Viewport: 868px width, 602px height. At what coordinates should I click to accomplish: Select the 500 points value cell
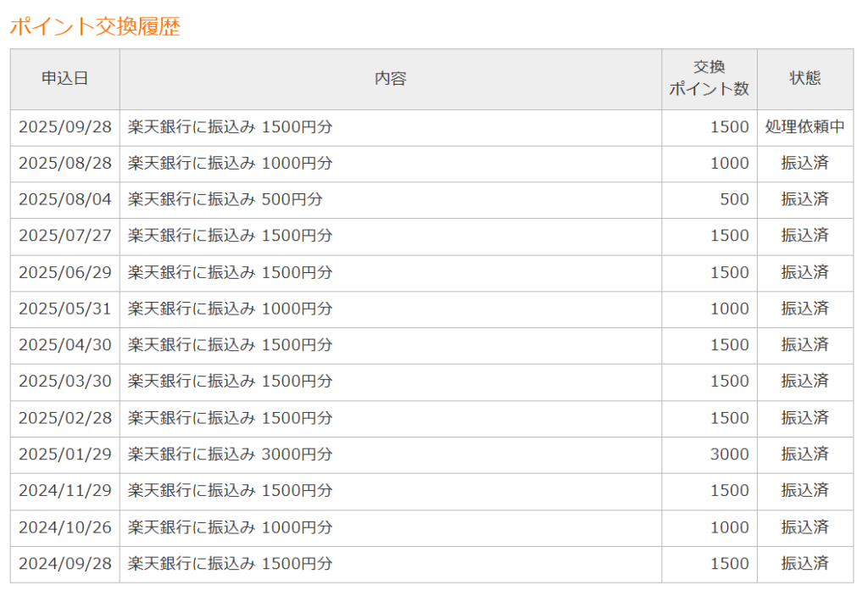pos(734,199)
